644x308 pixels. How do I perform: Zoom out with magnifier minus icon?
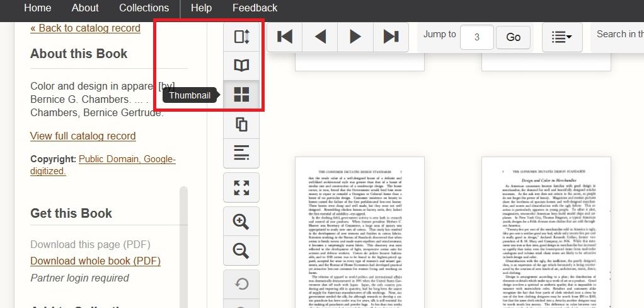click(x=241, y=251)
